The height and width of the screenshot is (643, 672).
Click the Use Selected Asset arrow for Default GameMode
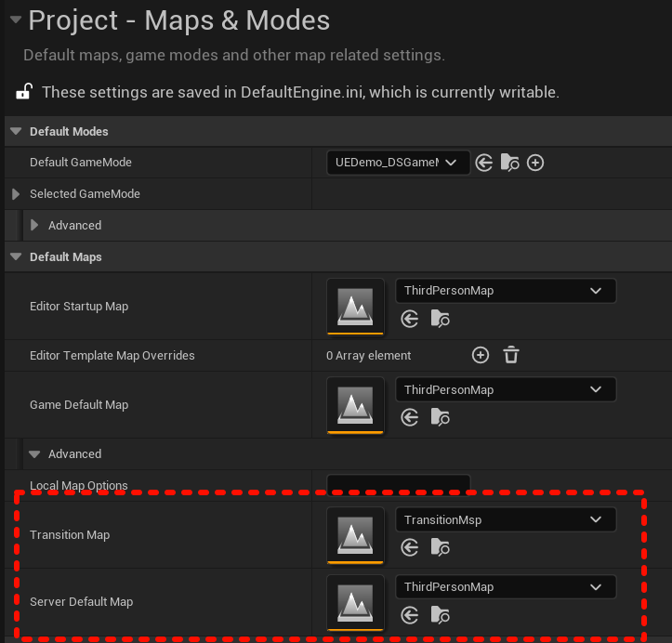(484, 163)
